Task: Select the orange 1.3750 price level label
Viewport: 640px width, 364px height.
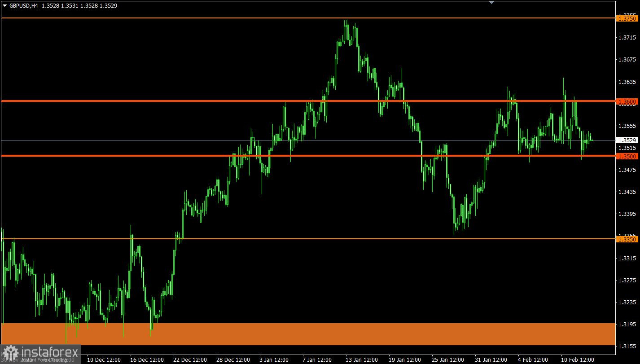Action: 627,18
